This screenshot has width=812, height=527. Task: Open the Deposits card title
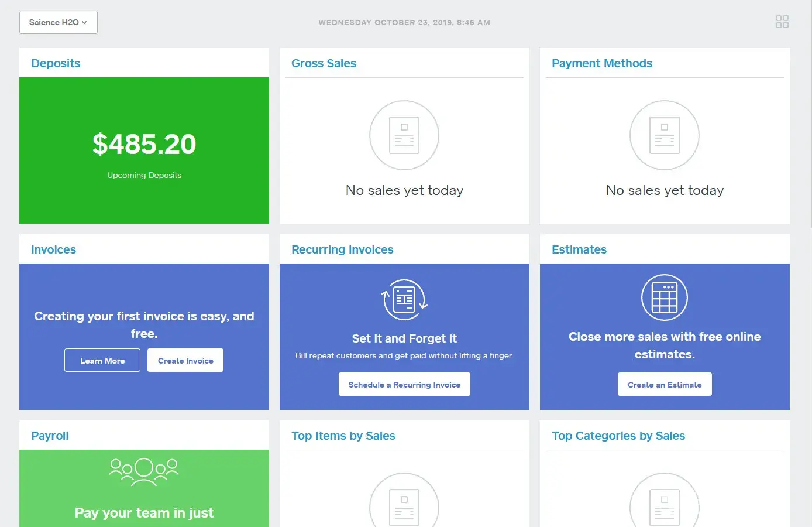(x=56, y=63)
